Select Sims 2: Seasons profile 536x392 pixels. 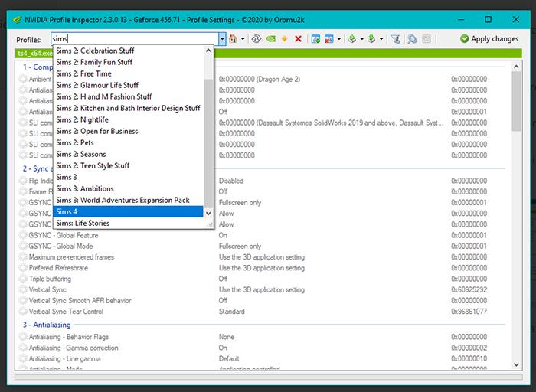pyautogui.click(x=128, y=154)
